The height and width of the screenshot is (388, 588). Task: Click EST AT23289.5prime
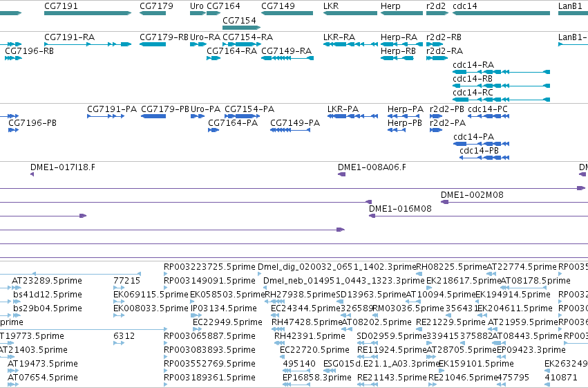tap(47, 281)
